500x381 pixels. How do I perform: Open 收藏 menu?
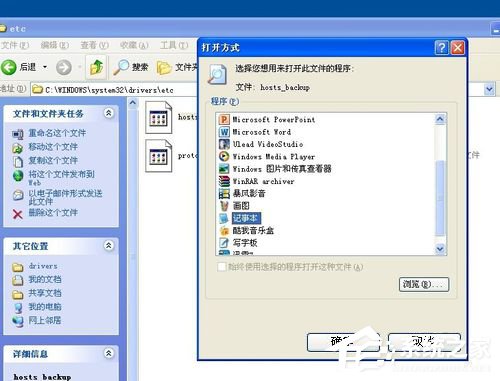tap(134, 45)
